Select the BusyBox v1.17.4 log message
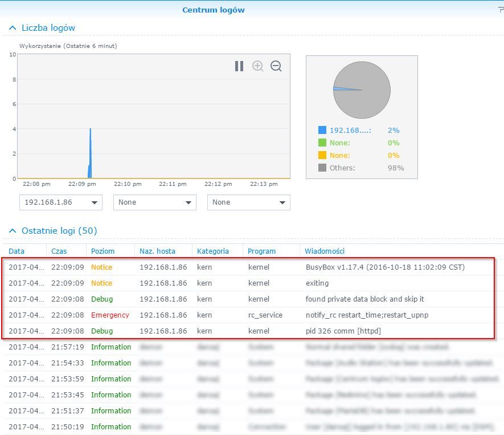Screen dimensions: 504x435 [x=385, y=267]
